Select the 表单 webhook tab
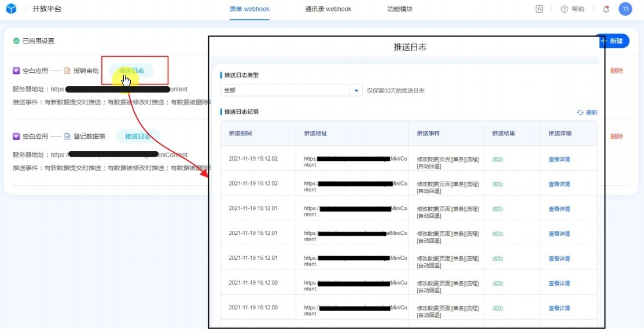Screen dimensions: 644x332 tap(249, 9)
